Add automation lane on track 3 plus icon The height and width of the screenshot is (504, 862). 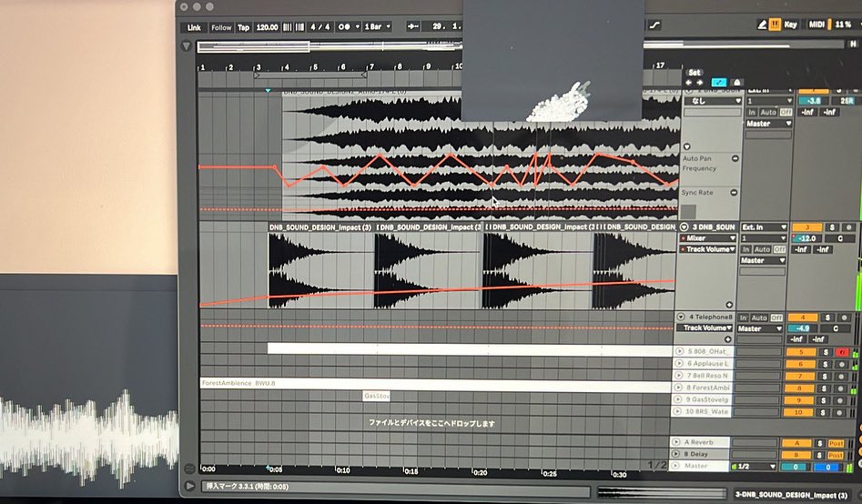pos(729,305)
